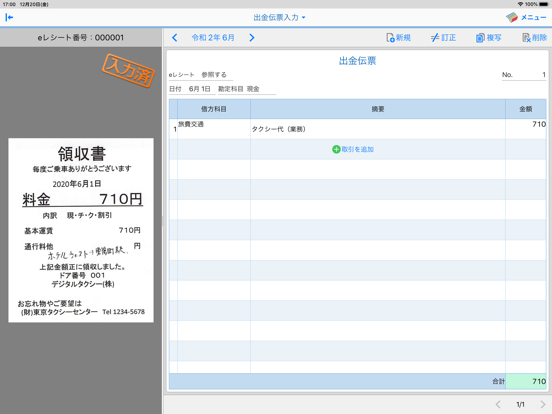Click the No. field showing 1

click(x=524, y=75)
